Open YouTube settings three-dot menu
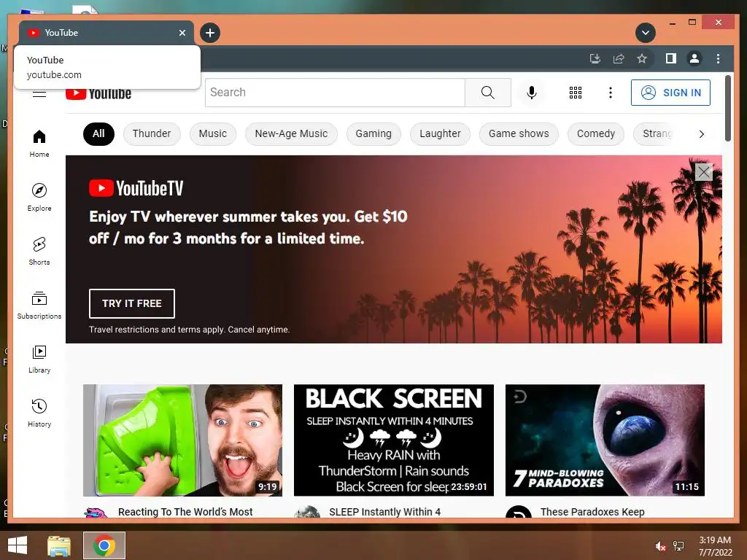The image size is (747, 560). [x=611, y=93]
